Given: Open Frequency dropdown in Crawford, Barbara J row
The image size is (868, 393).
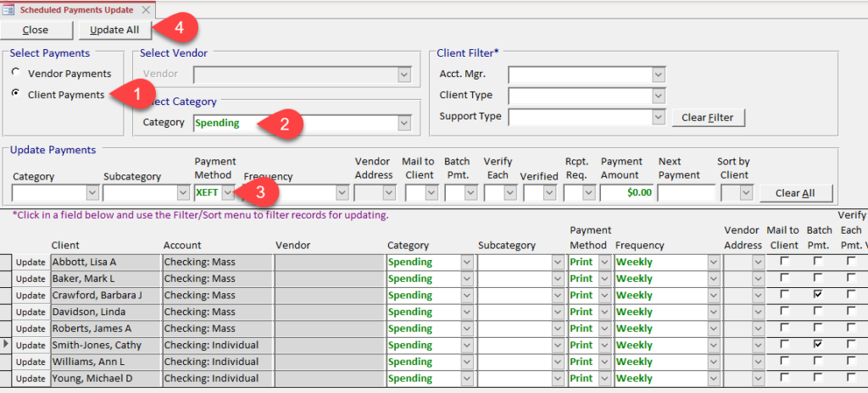Looking at the screenshot, I should (x=714, y=296).
